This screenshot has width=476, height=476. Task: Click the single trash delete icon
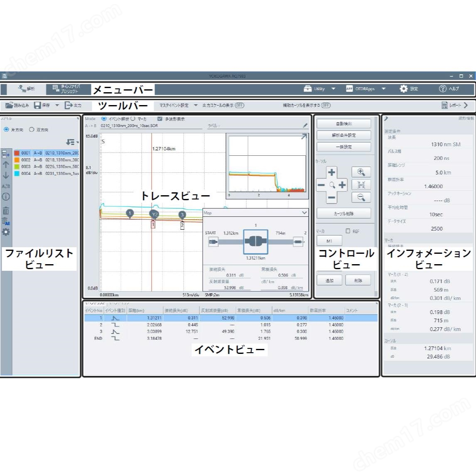pyautogui.click(x=6, y=210)
